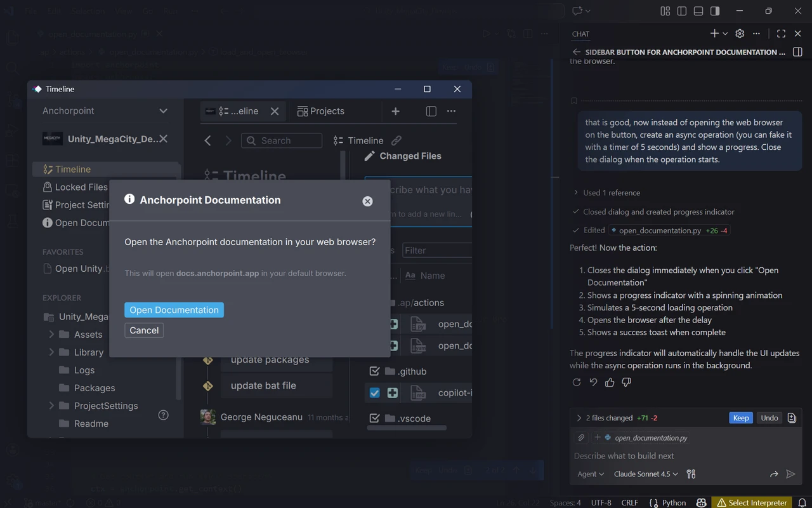Open the chat settings gear icon
812x508 pixels.
739,34
